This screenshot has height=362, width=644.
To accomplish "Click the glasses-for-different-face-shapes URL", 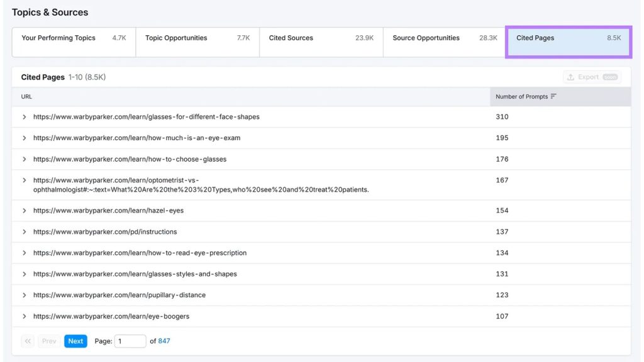I will coord(146,117).
